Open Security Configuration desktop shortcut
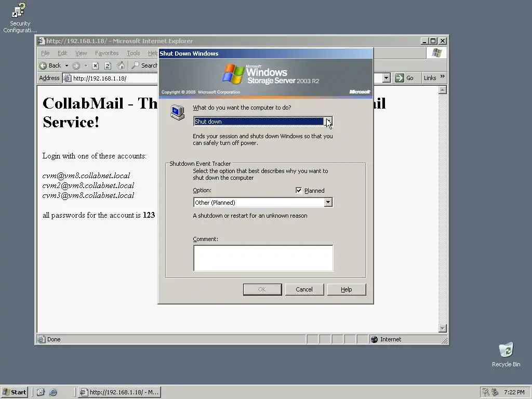This screenshot has width=532, height=399. click(x=19, y=18)
